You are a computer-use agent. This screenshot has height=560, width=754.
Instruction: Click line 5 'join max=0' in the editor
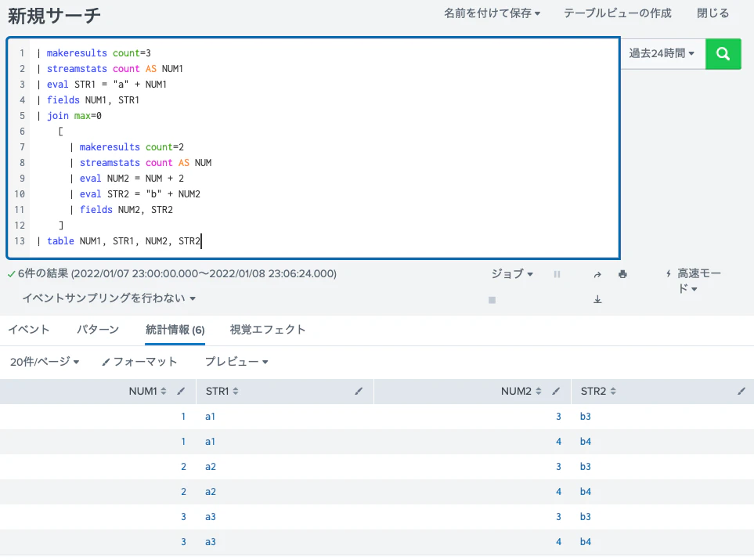coord(74,115)
